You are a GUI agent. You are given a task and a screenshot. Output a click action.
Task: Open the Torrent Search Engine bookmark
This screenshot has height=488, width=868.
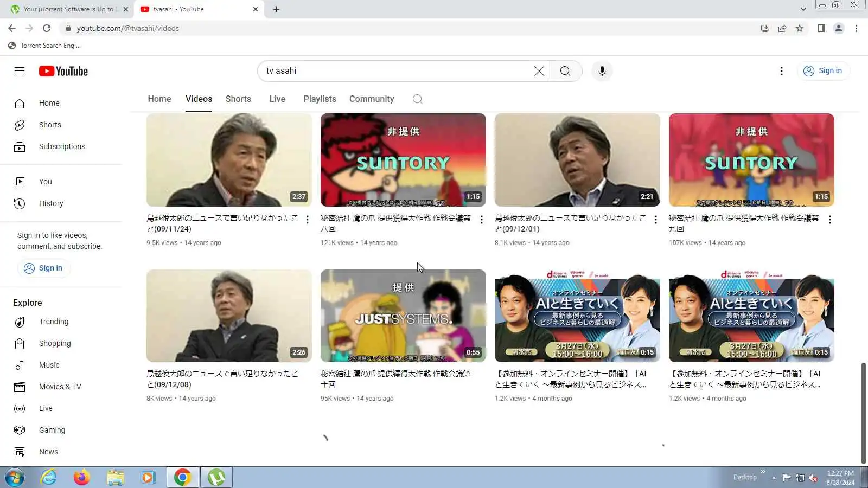pos(44,46)
